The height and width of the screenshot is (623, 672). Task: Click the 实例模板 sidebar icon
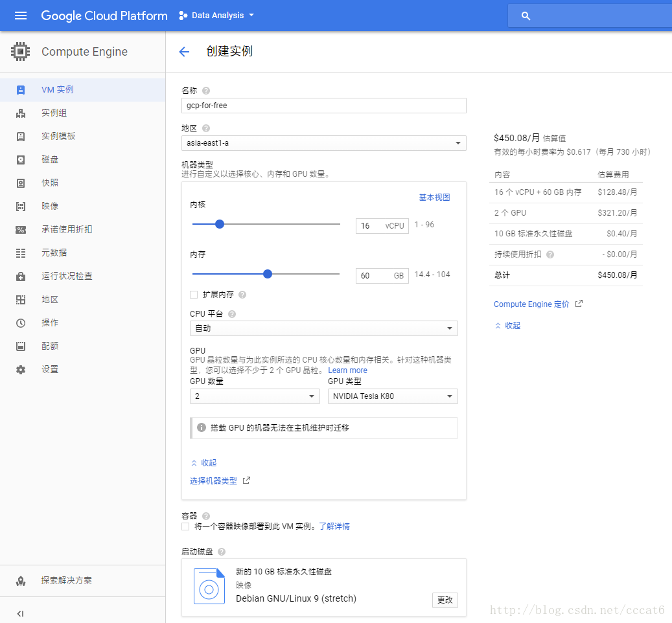click(21, 137)
